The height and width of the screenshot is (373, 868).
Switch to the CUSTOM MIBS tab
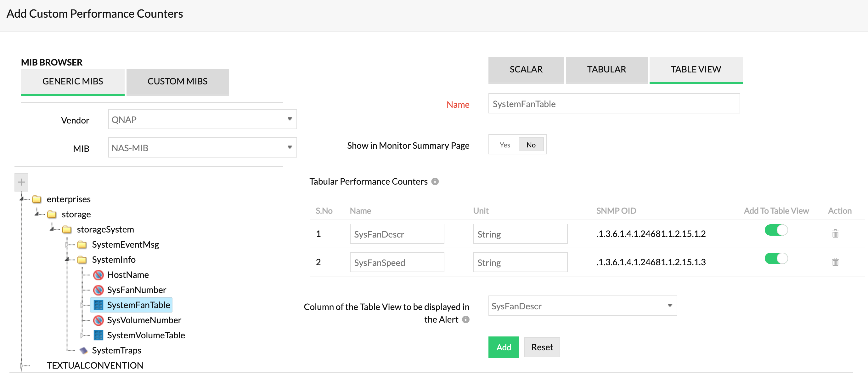(x=177, y=82)
